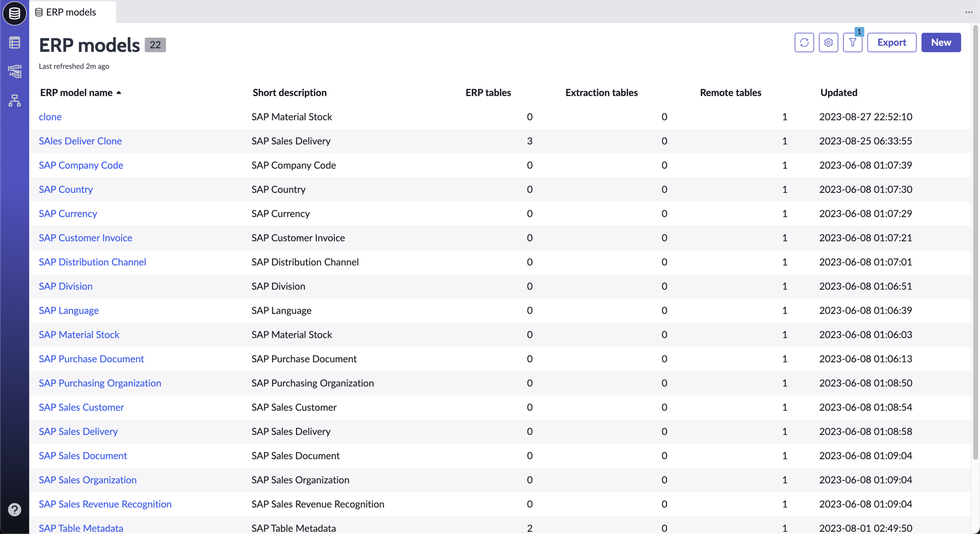Click the 2023-06-08 01:07:39 updated timestamp
980x534 pixels.
coord(866,165)
